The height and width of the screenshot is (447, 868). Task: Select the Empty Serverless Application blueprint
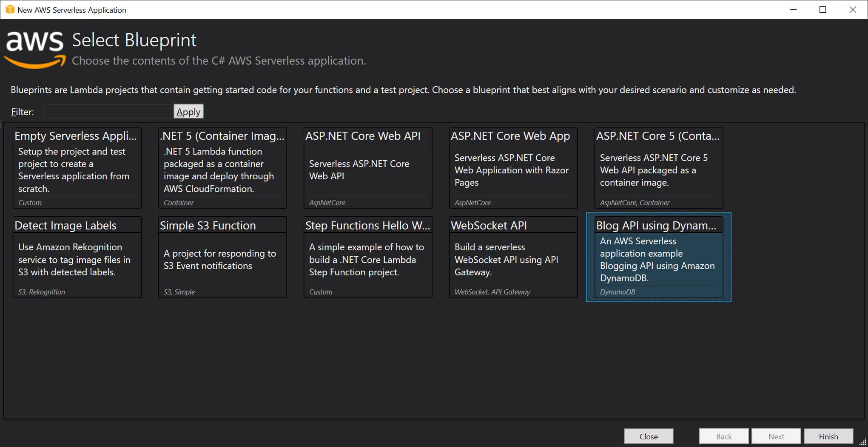(77, 168)
